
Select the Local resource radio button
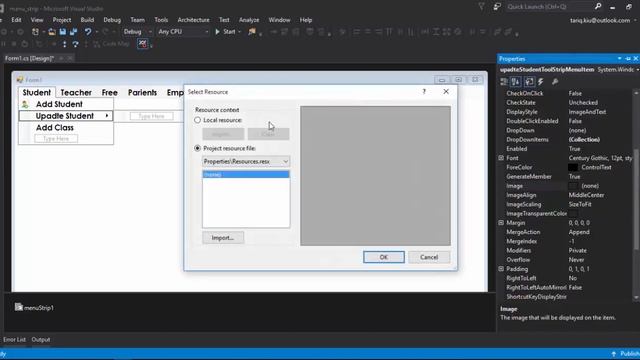[198, 120]
